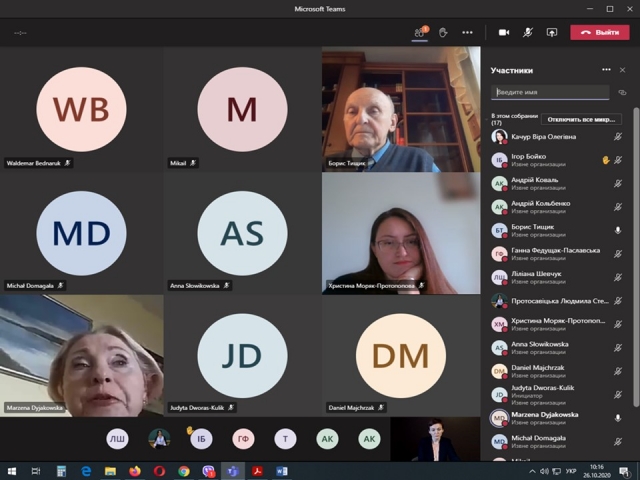The image size is (640, 480).
Task: Open Microsoft Word from the taskbar
Action: click(x=281, y=470)
